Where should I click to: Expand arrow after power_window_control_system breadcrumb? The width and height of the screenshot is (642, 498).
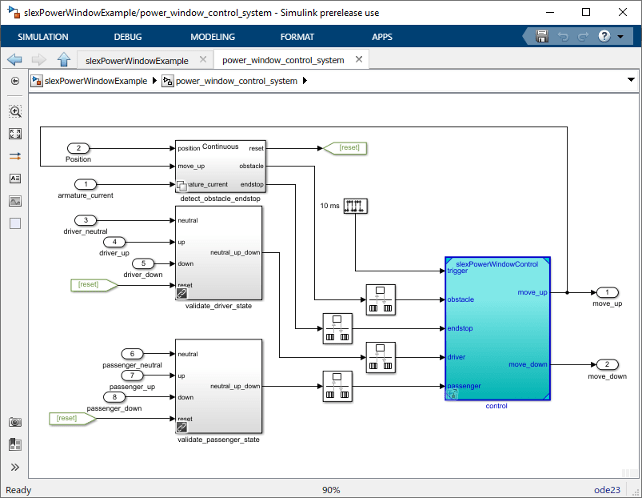tap(305, 81)
